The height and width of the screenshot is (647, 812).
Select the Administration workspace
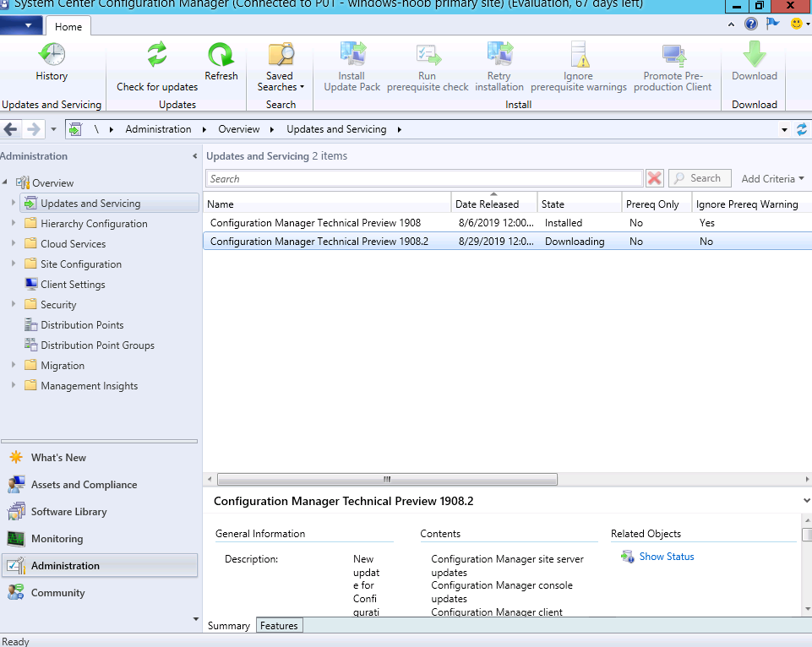tap(100, 565)
